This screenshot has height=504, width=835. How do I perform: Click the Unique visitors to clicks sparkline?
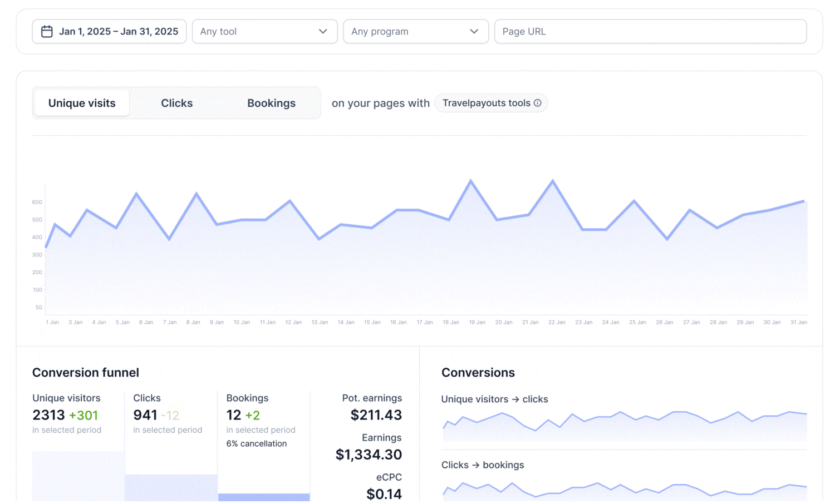coord(623,426)
